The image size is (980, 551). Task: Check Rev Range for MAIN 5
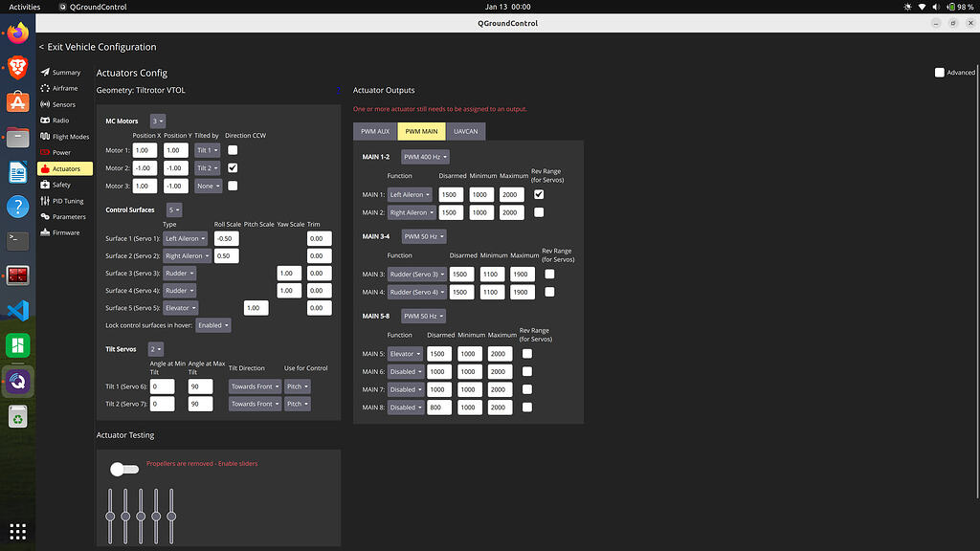527,354
